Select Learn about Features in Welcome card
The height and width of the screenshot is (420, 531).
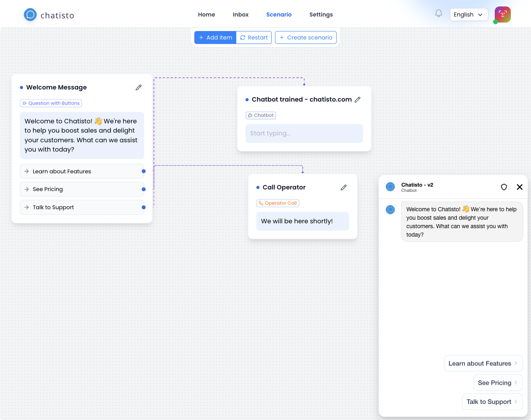82,171
